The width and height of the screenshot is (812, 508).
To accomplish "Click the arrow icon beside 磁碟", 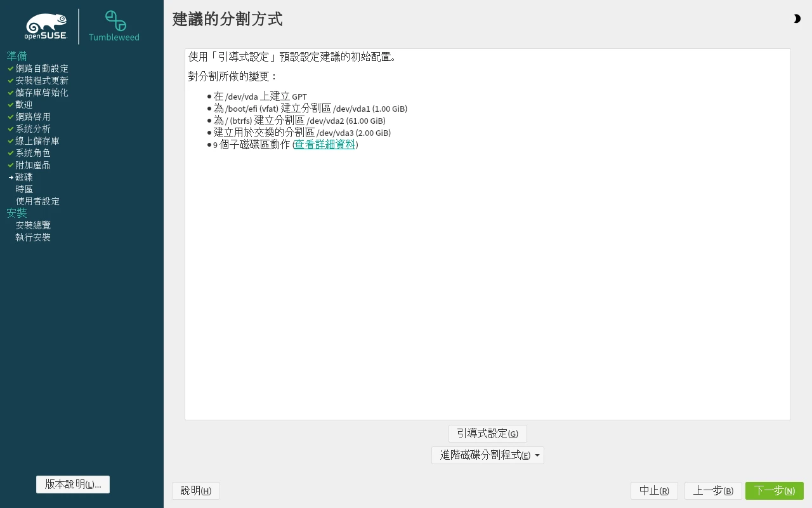I will [x=11, y=177].
